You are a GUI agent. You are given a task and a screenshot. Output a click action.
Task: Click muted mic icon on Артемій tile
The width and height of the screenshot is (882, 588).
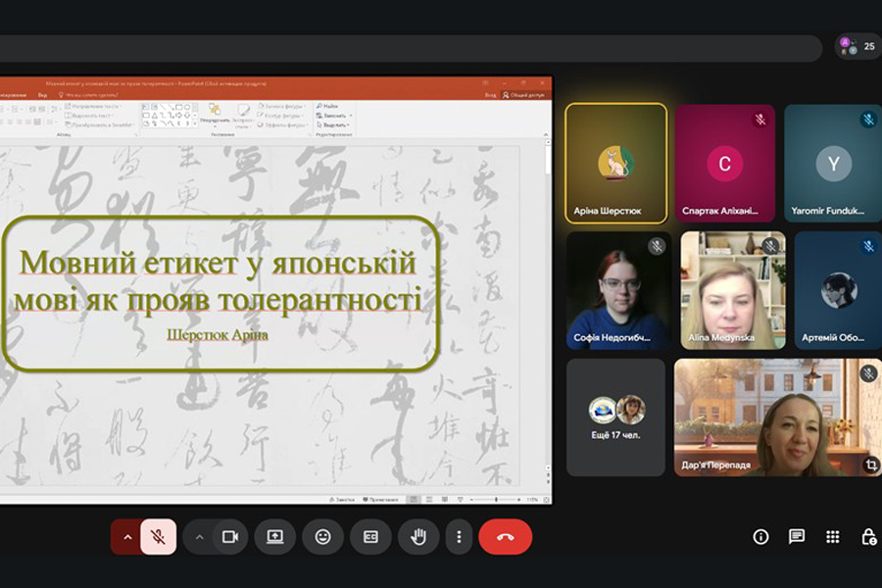tap(868, 246)
